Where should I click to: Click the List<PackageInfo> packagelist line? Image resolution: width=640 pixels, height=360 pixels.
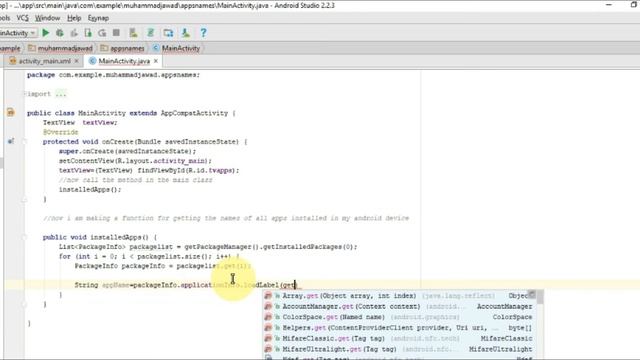(x=208, y=247)
